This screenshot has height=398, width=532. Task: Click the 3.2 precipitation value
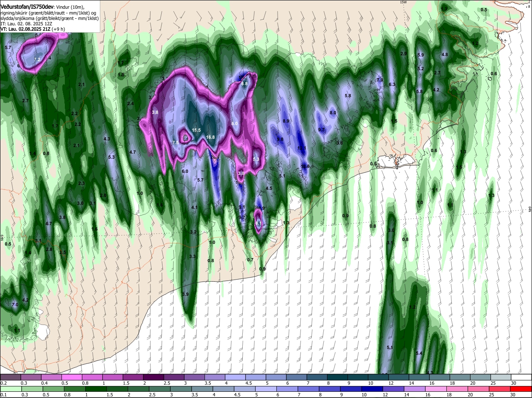[193, 232]
